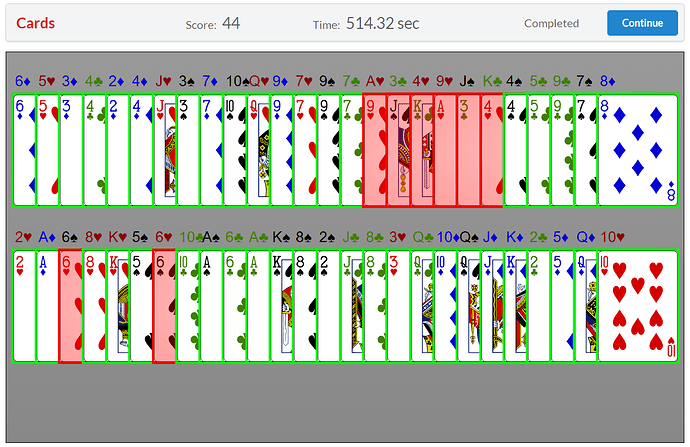
Task: Choose the ace of clubs card
Action: pos(258,306)
